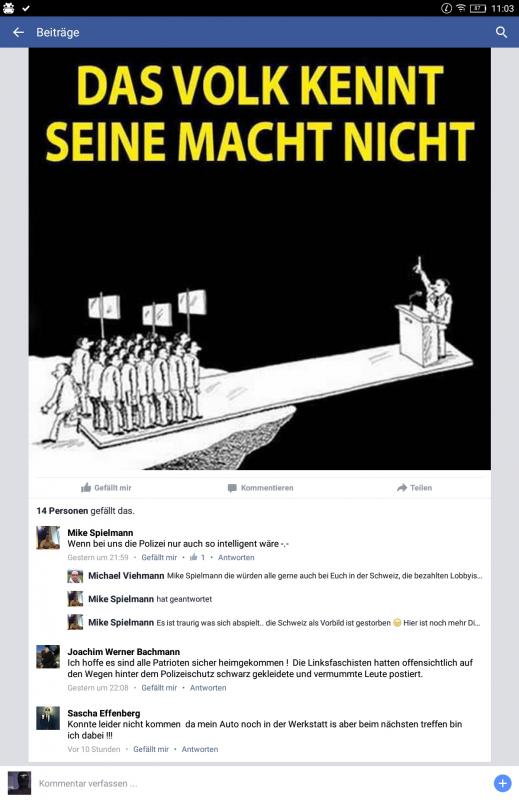Click the blue plus icon beside comment field
519x800 pixels.
502,783
